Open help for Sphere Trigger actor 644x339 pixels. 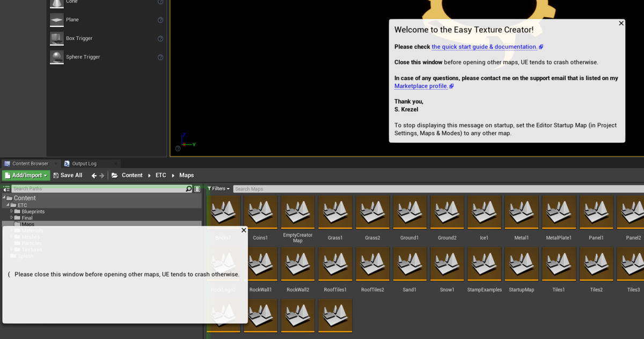[x=160, y=57]
